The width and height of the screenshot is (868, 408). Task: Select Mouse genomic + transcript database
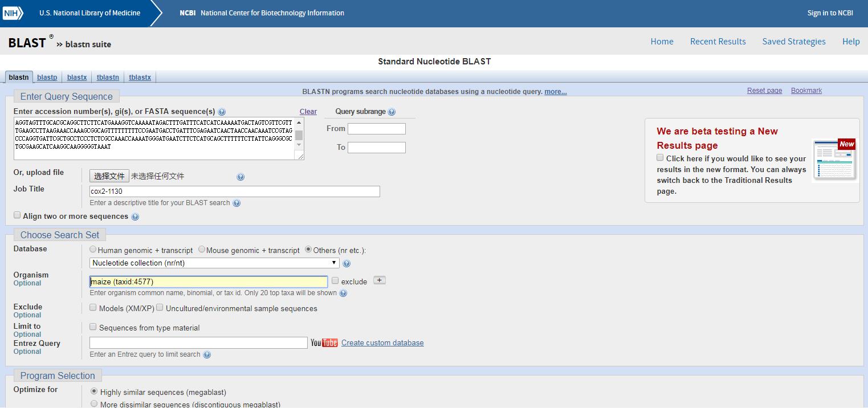point(202,249)
